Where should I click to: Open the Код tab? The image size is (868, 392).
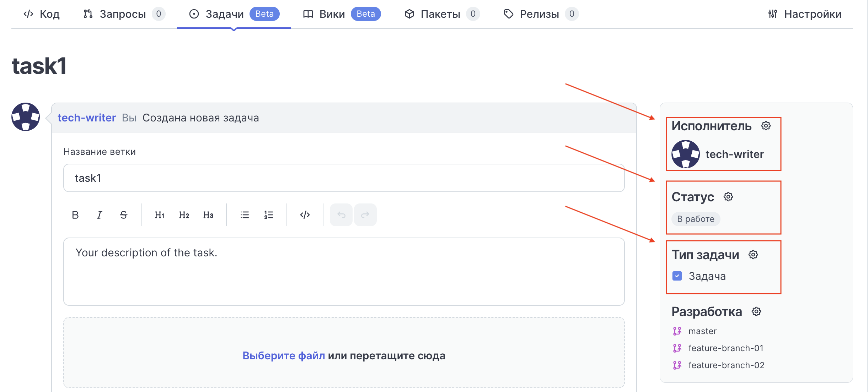[42, 14]
